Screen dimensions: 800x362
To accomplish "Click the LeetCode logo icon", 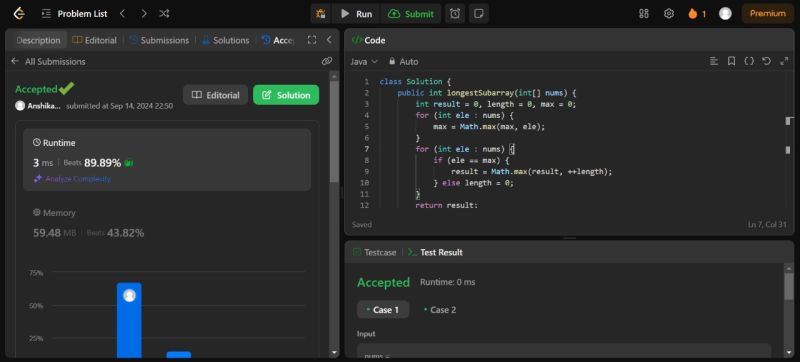I will [19, 14].
